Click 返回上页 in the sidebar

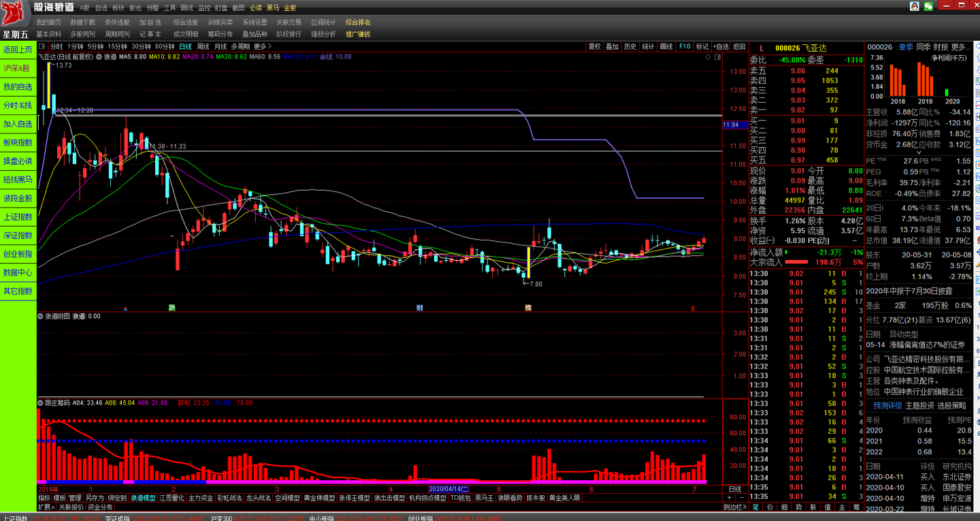tap(18, 50)
